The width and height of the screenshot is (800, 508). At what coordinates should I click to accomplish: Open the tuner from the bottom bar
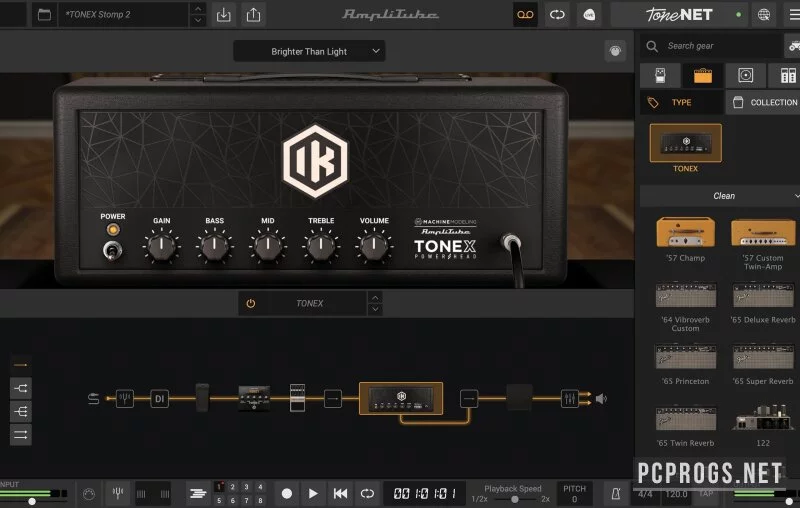118,493
